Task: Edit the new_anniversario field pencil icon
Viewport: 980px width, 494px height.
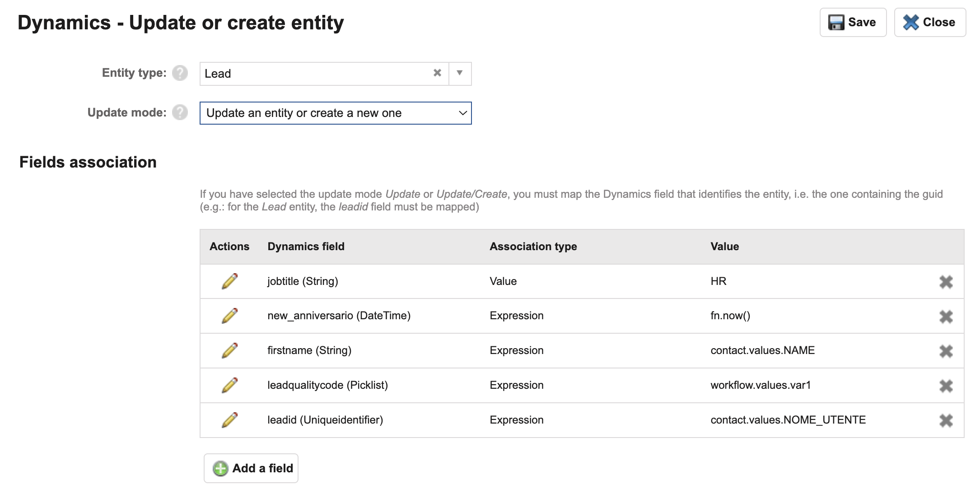Action: (229, 316)
